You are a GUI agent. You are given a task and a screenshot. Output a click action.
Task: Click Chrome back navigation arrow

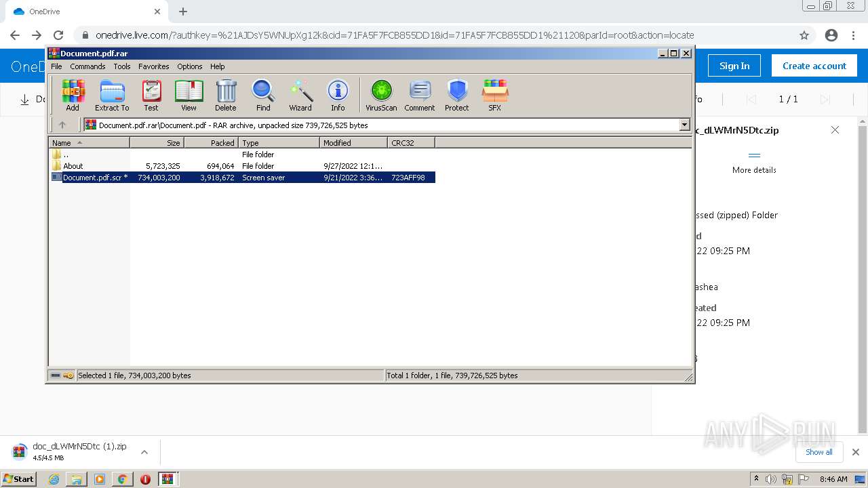(x=15, y=35)
